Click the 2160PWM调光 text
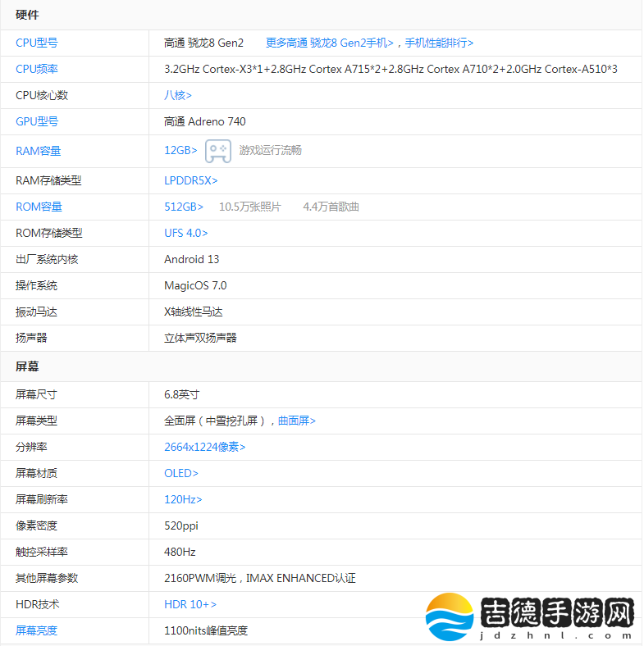 click(200, 579)
